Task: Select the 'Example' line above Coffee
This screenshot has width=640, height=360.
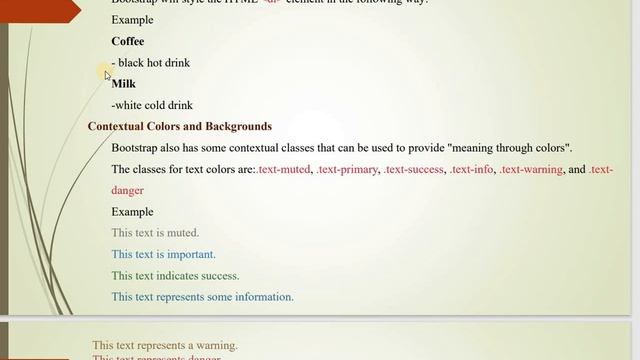Action: tap(132, 20)
